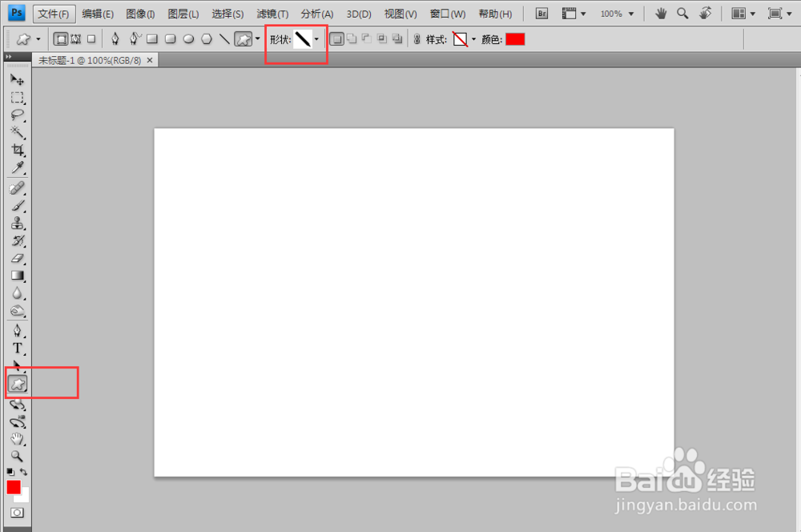Close the 未标题-1 document tab
801x532 pixels.
point(150,60)
